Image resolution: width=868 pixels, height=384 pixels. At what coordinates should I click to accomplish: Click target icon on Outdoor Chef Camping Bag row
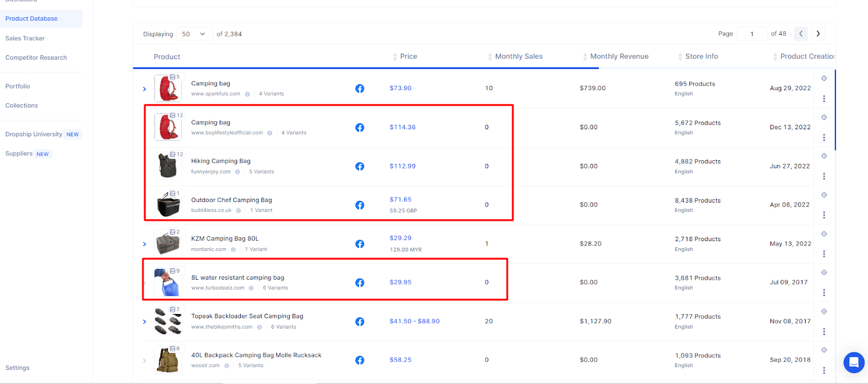824,195
